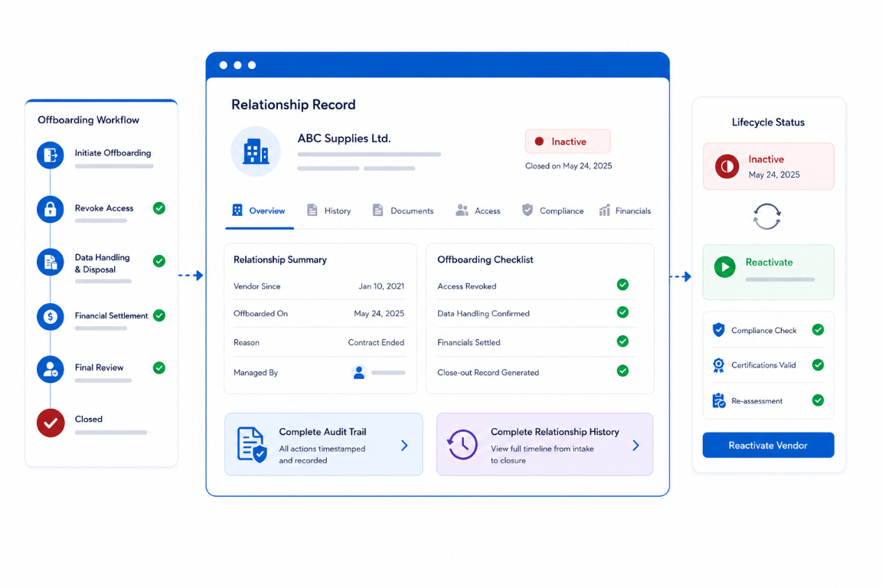Viewport: 882px width, 588px height.
Task: Click the red Inactive lifecycle status icon
Action: pyautogui.click(x=727, y=167)
